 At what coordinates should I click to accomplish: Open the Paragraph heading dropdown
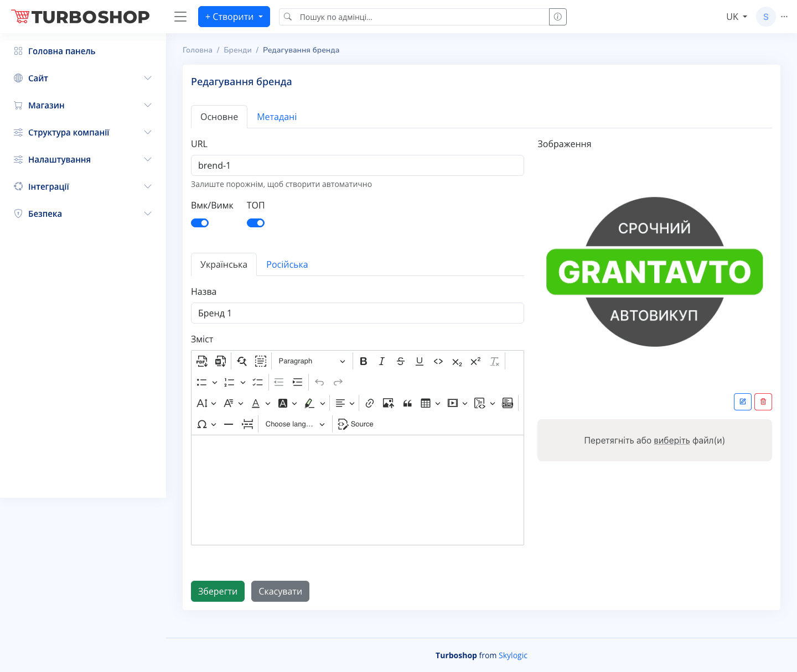click(x=312, y=361)
